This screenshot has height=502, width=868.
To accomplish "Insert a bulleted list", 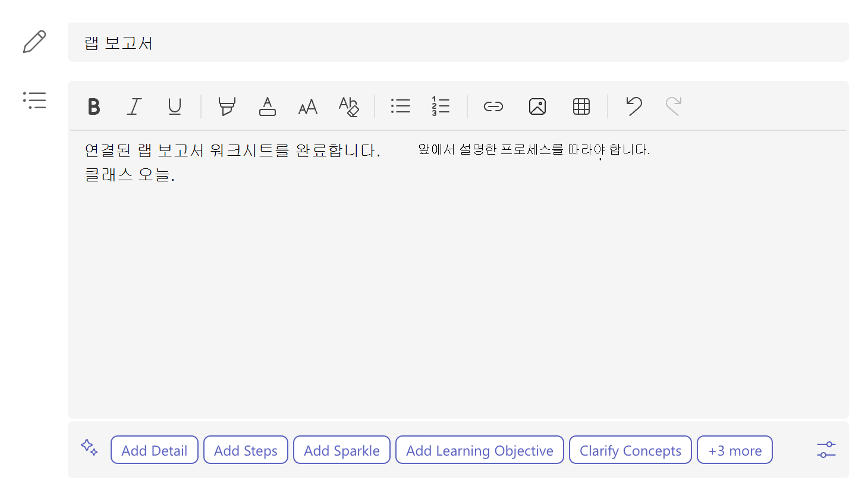I will point(400,106).
